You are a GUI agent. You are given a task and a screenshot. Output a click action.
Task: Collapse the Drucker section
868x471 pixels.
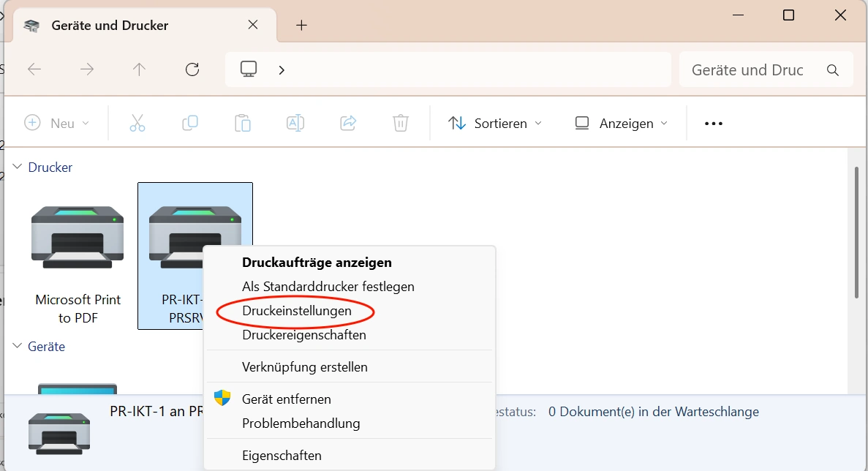click(x=16, y=167)
